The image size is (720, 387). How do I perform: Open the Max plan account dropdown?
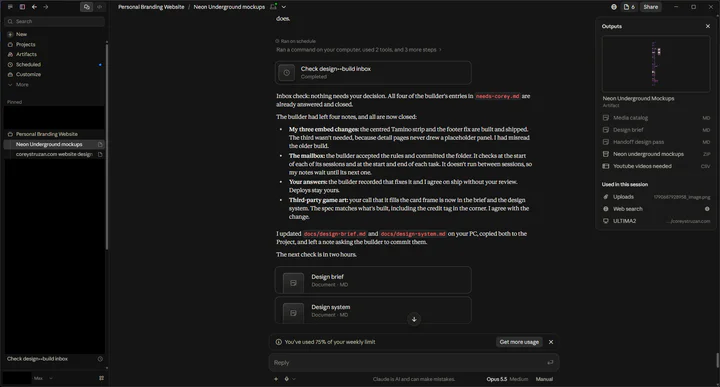(43, 378)
